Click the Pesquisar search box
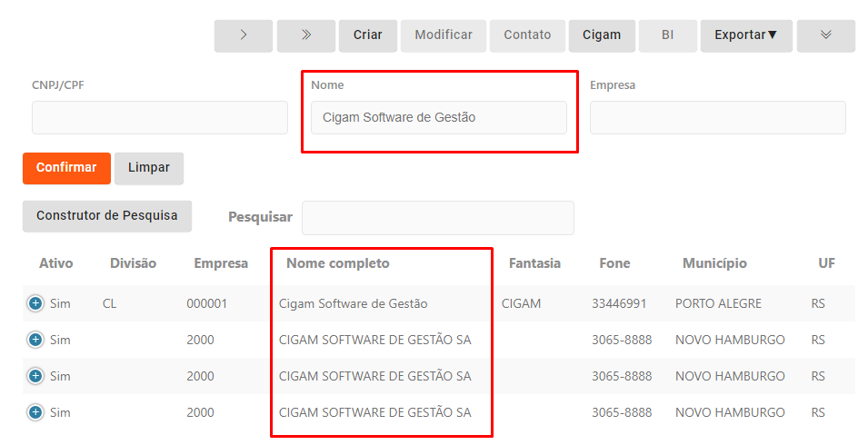Image resolution: width=868 pixels, height=445 pixels. click(437, 218)
